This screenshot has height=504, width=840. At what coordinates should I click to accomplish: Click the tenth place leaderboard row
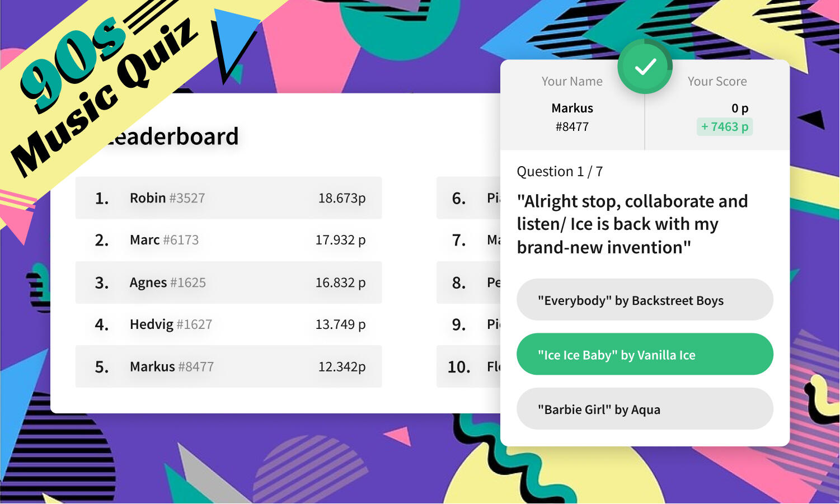point(468,366)
